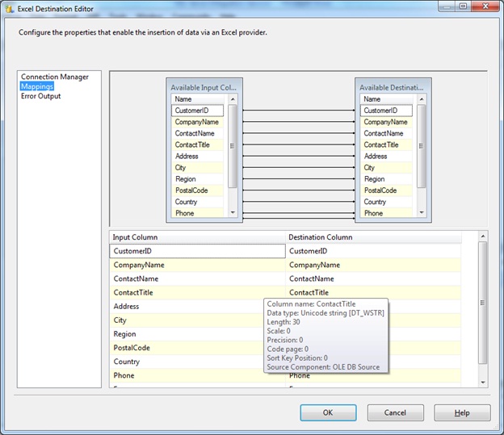Open CompanyName input column cell in grid
The height and width of the screenshot is (435, 504).
(x=197, y=265)
